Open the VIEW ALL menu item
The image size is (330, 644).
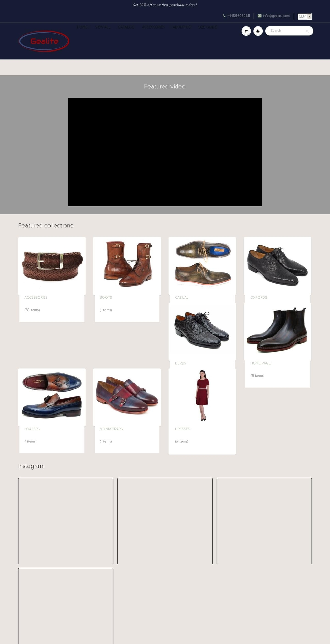[103, 27]
